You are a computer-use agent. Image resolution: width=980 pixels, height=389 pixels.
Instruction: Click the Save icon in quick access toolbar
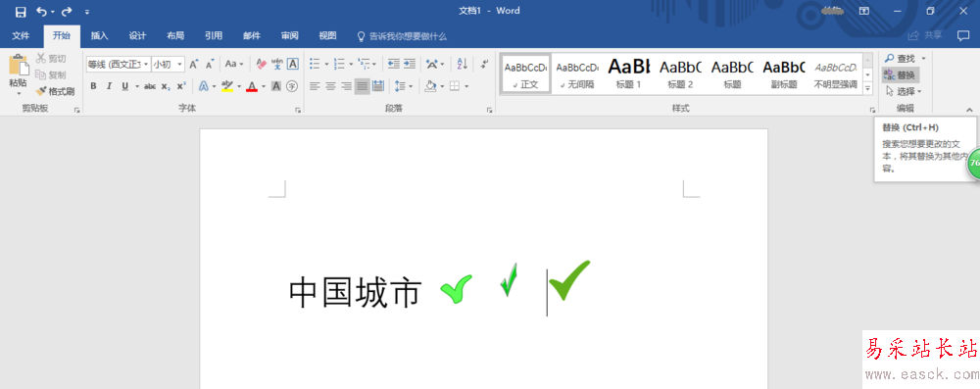21,11
